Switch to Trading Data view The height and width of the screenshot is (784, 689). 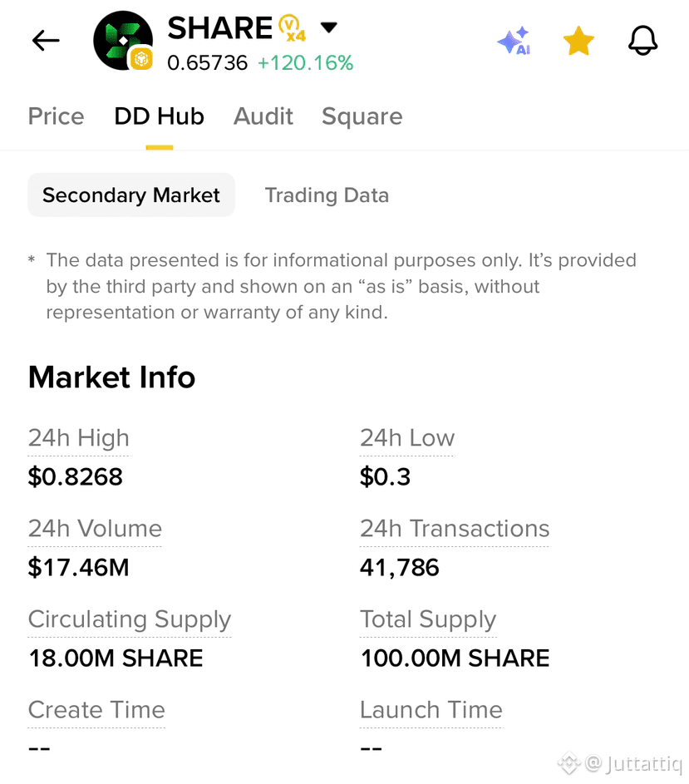[327, 195]
